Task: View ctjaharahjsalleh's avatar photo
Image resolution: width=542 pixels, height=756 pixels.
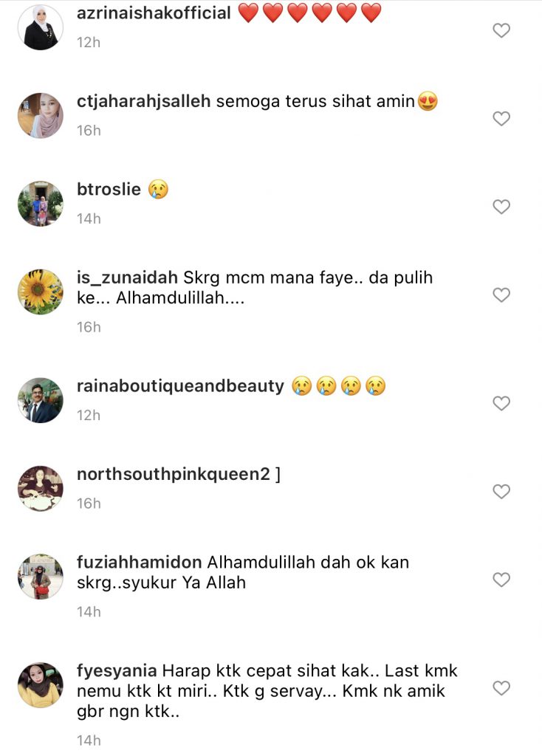Action: pos(41,116)
